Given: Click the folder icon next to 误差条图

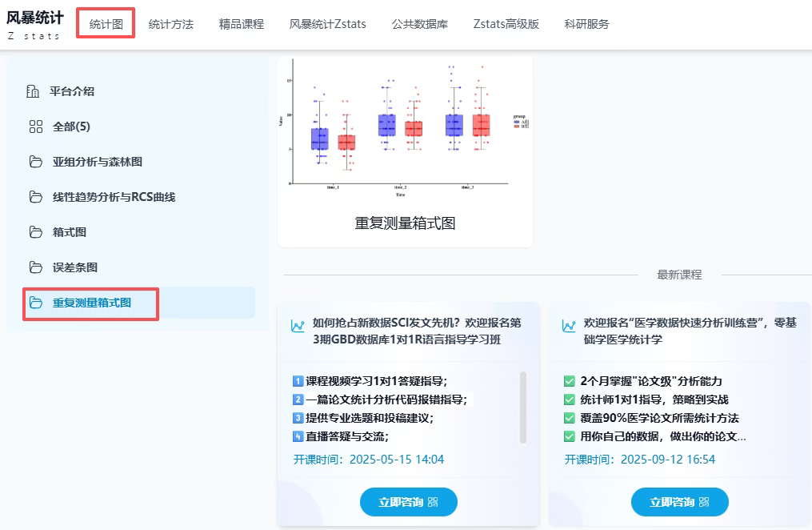Looking at the screenshot, I should point(35,267).
